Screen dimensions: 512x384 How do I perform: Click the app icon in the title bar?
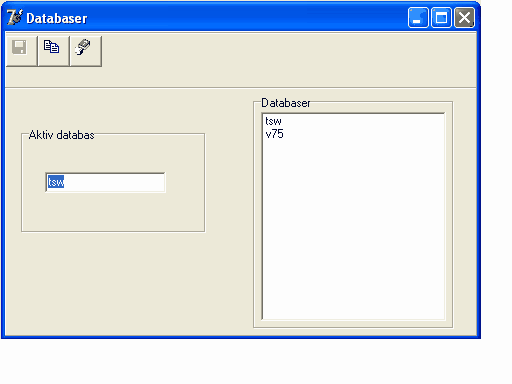15,18
